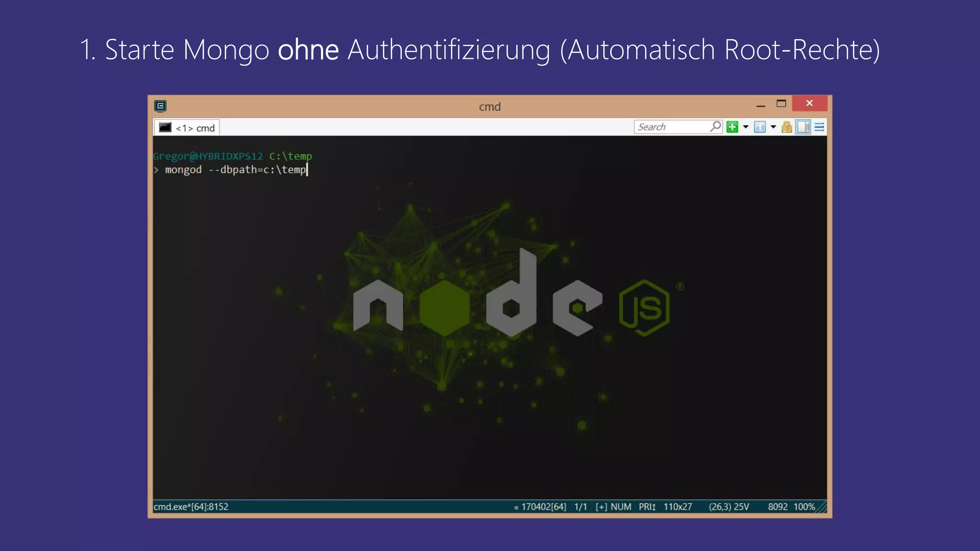The height and width of the screenshot is (551, 980).
Task: Click the 'PRI↕' status indicator
Action: click(647, 507)
